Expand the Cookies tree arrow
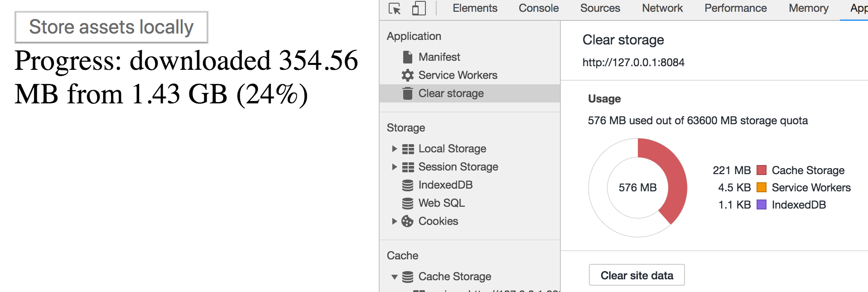Image resolution: width=868 pixels, height=292 pixels. pyautogui.click(x=394, y=221)
